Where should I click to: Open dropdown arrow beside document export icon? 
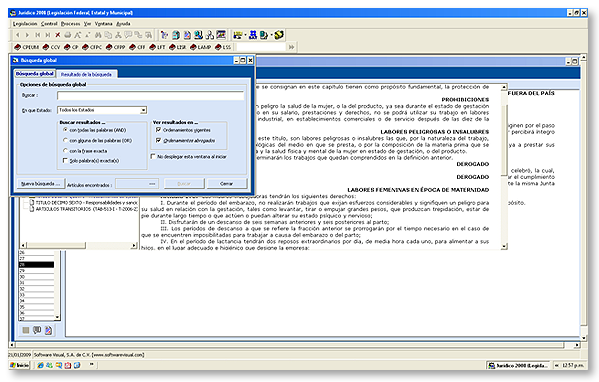271,35
